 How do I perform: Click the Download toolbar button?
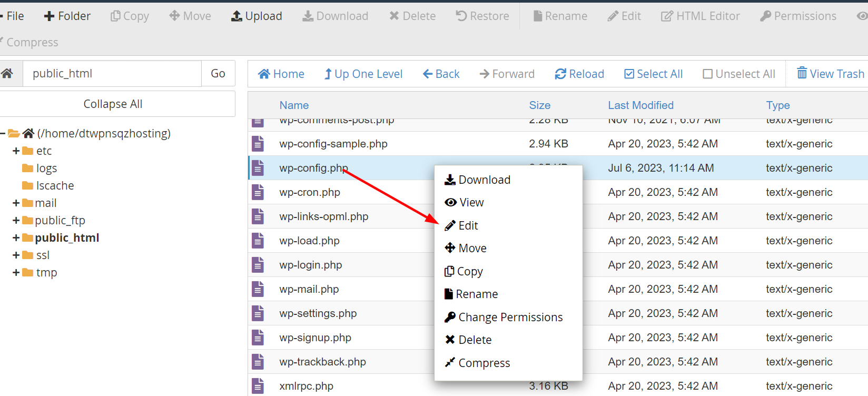pos(335,16)
